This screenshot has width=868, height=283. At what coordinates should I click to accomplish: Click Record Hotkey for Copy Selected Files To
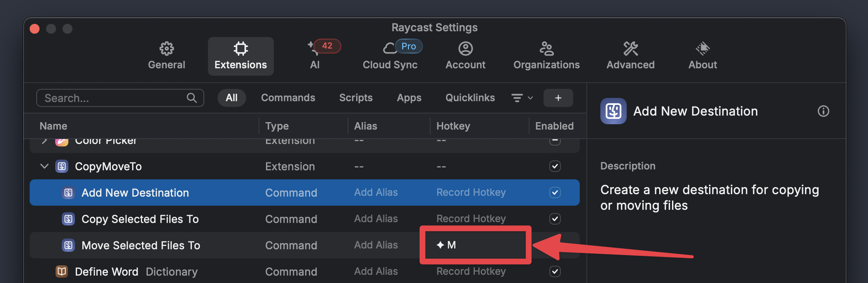pyautogui.click(x=471, y=219)
